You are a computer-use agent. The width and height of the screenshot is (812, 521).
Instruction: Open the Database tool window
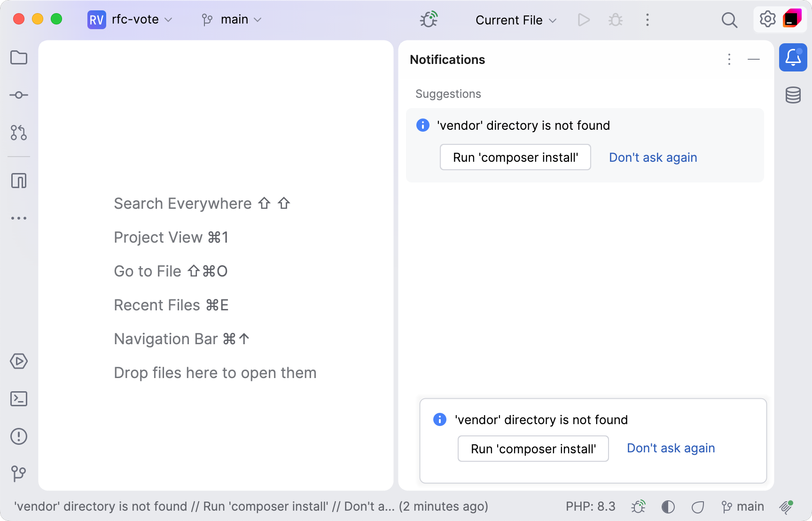(793, 95)
